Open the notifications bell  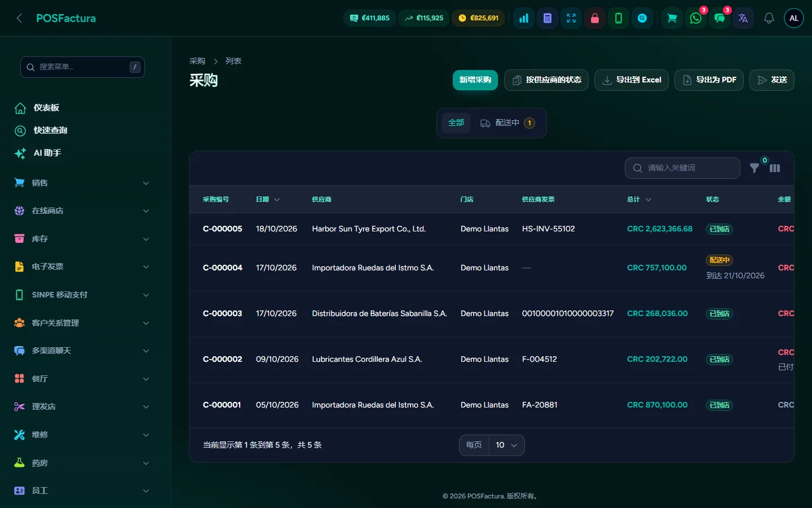769,18
